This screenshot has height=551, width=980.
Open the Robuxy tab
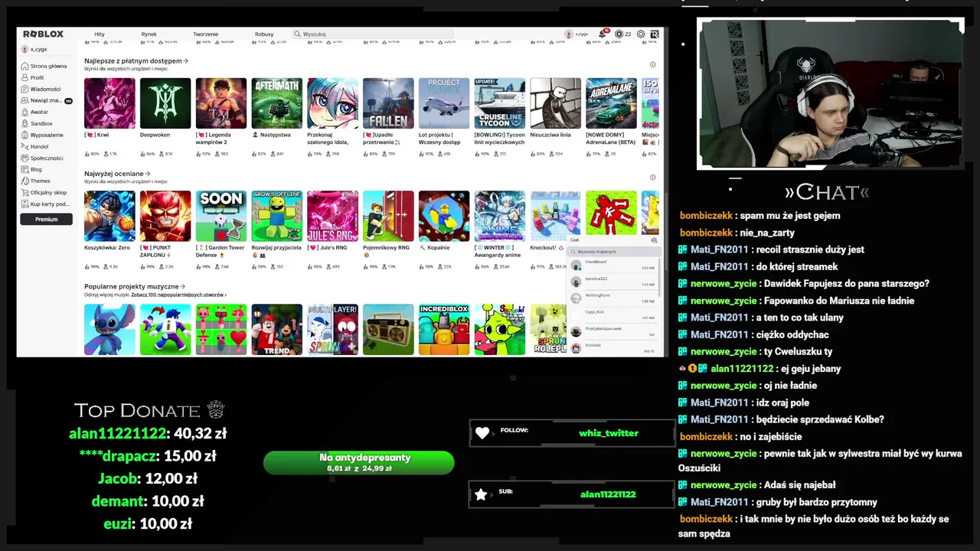coord(264,34)
